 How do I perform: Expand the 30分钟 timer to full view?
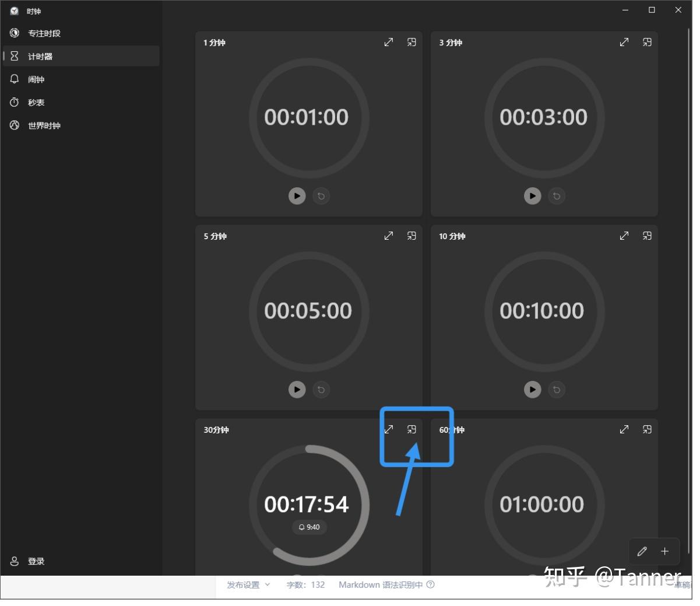389,429
